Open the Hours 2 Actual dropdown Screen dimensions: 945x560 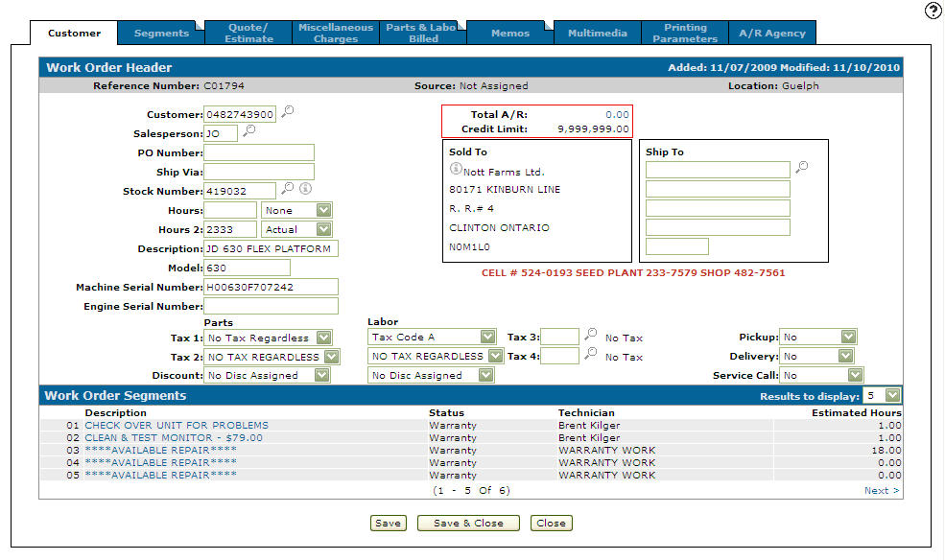click(323, 229)
